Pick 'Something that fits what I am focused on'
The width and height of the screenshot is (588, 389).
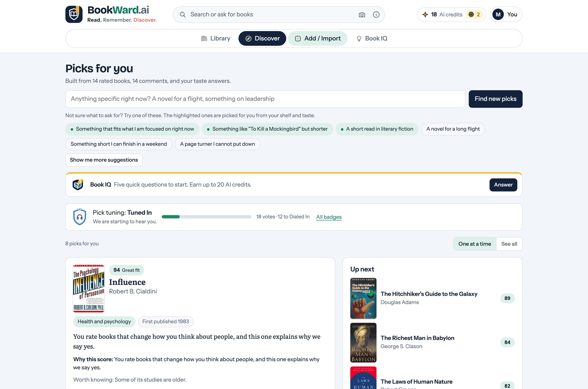click(x=132, y=129)
